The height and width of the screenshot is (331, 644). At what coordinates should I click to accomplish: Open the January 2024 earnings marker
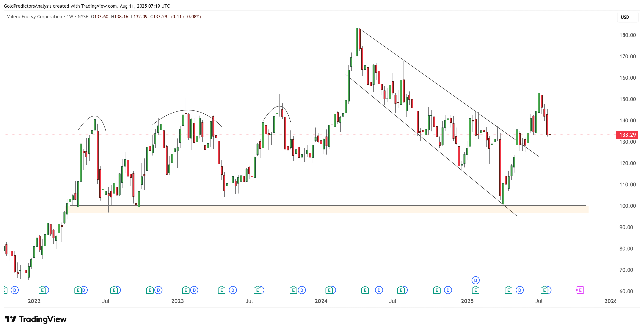[x=329, y=290]
